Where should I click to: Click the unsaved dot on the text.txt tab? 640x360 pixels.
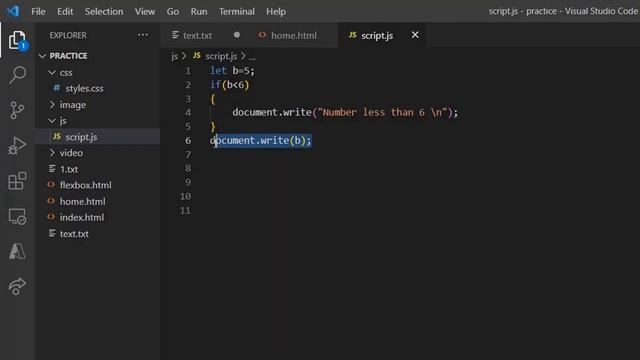(237, 35)
